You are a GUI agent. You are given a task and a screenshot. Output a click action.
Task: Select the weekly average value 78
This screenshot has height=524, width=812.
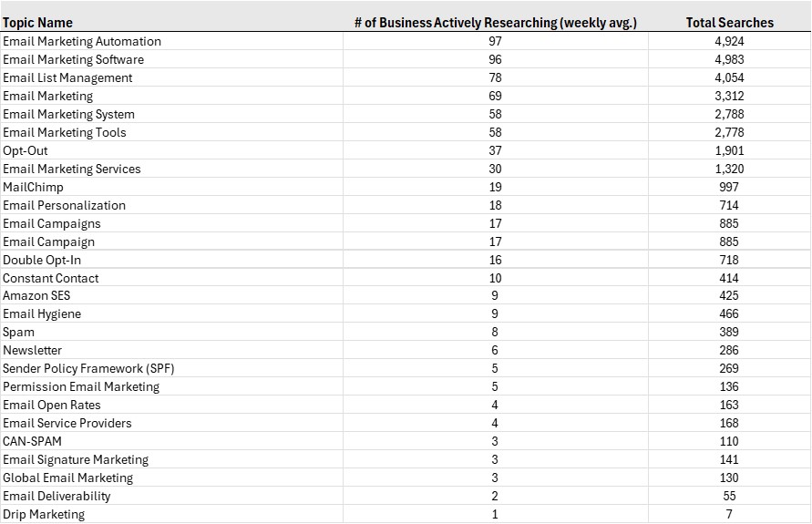tap(495, 77)
